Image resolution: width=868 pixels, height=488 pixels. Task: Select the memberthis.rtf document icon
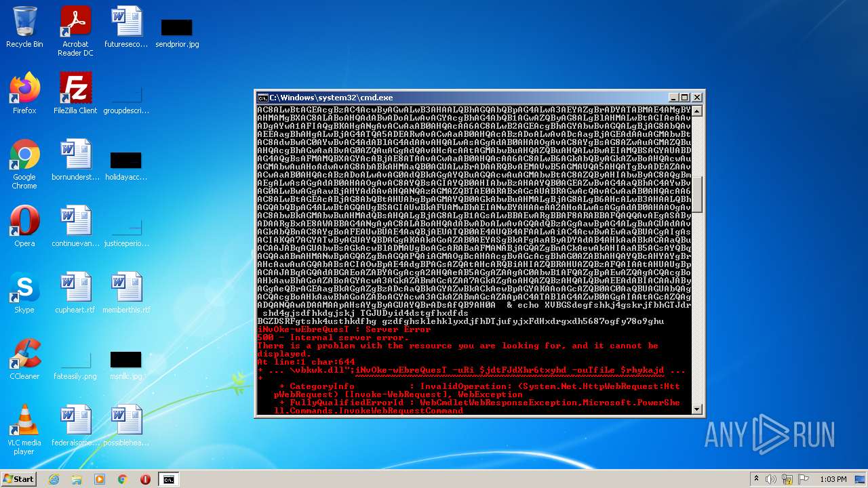[x=126, y=293]
